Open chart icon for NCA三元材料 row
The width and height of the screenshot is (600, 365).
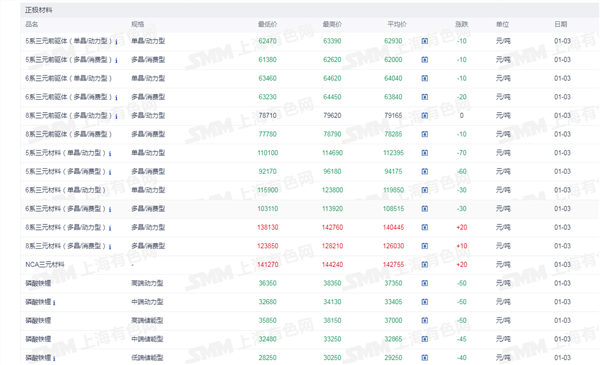tap(425, 264)
